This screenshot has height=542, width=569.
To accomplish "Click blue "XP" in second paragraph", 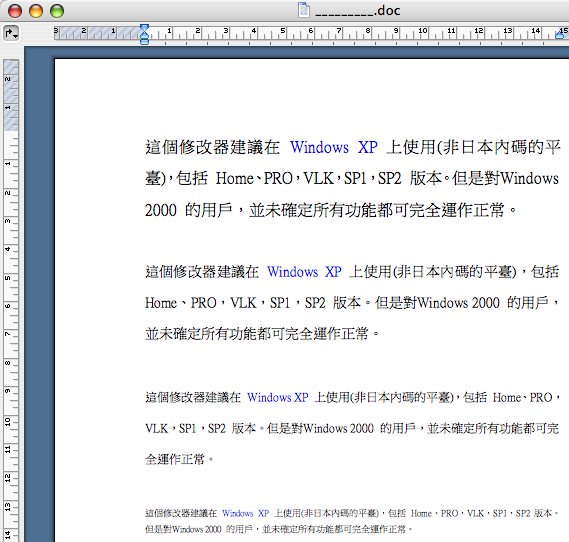I will (333, 272).
